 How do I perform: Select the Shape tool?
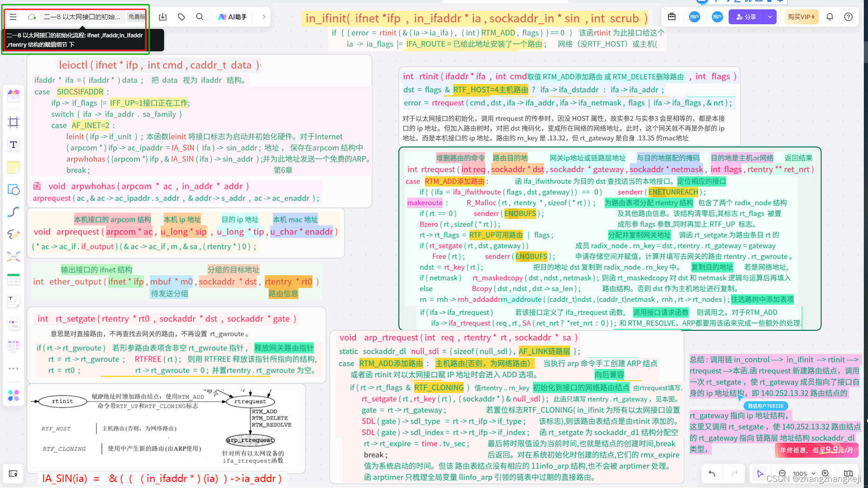click(x=14, y=189)
